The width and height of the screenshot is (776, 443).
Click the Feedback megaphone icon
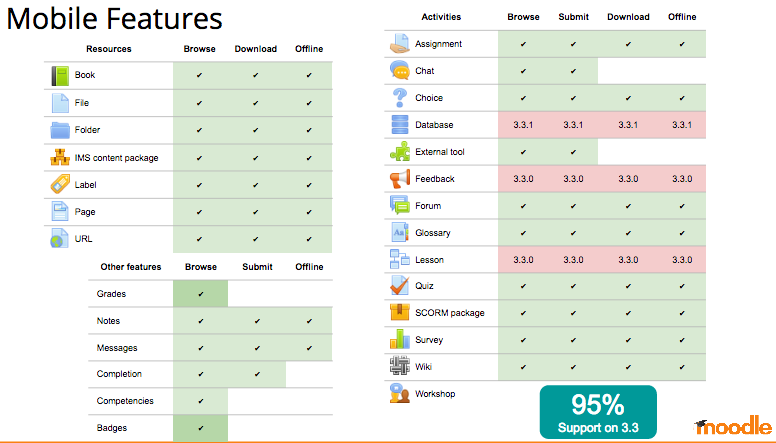[399, 179]
